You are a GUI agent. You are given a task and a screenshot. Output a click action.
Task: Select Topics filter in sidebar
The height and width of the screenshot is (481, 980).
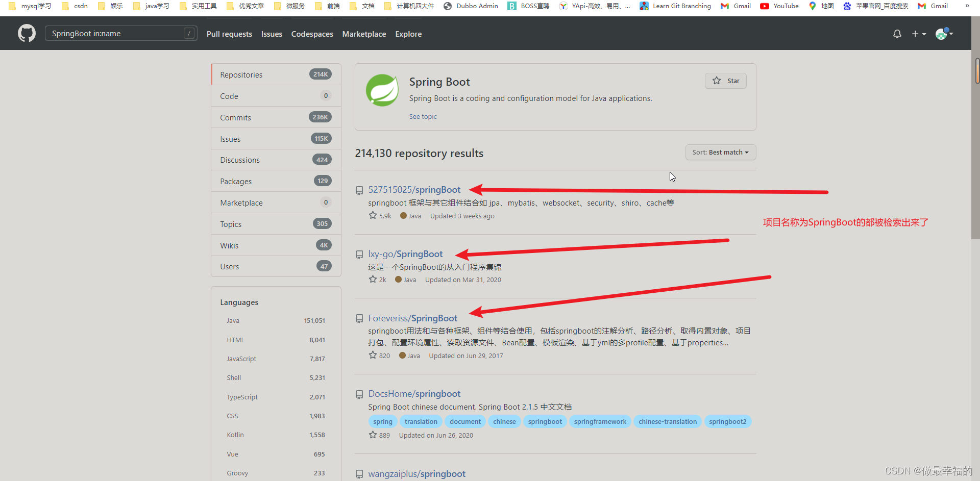click(276, 224)
